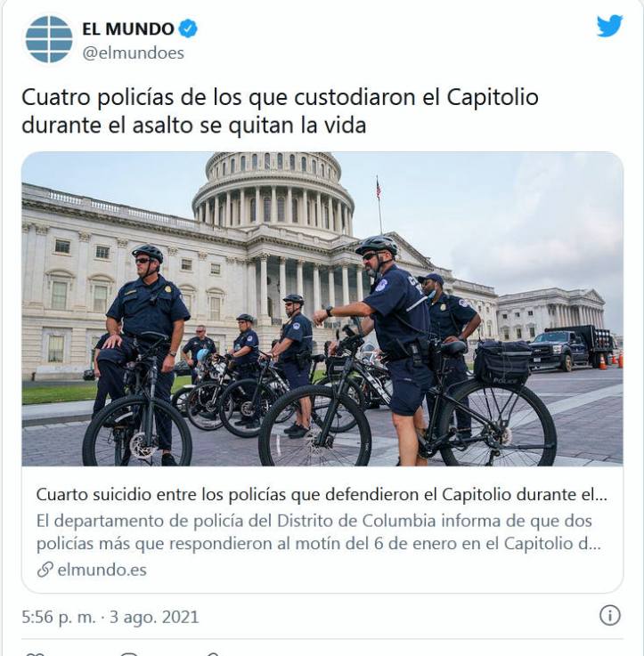The height and width of the screenshot is (656, 644).
Task: Click the blue verified badge next to EL MUNDO
Action: point(188,28)
